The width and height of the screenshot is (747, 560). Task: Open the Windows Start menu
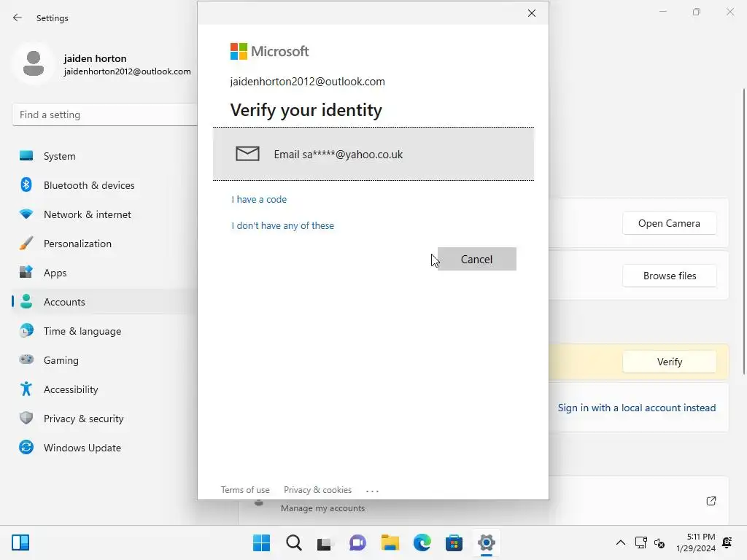262,542
